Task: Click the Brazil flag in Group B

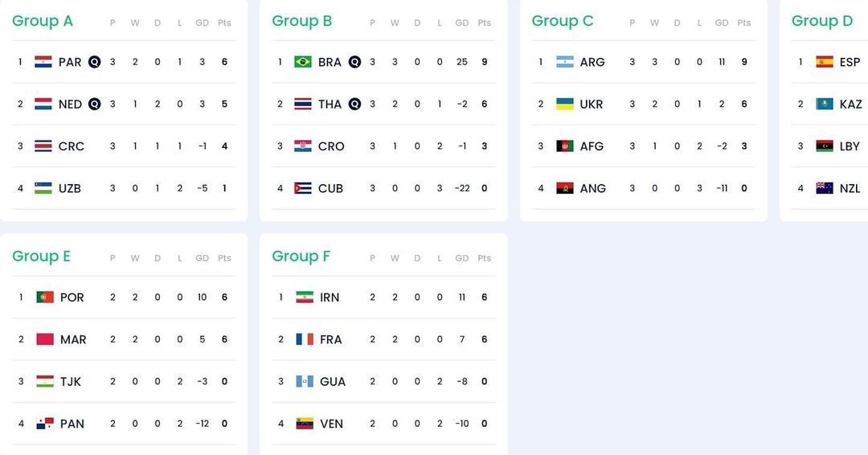Action: coord(303,62)
